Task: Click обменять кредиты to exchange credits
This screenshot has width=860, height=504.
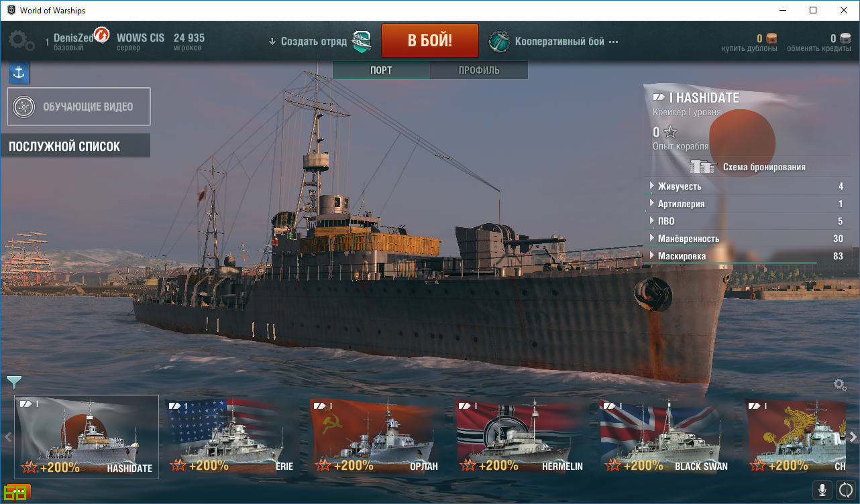Action: coord(819,48)
